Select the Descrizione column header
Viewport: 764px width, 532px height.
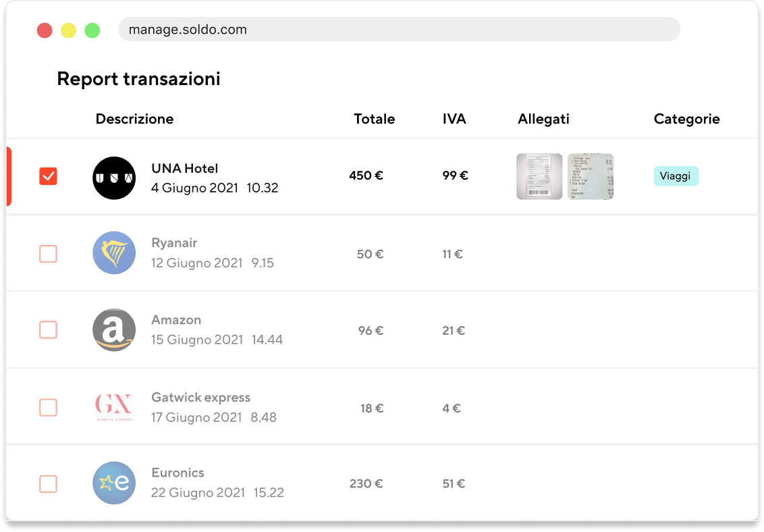[x=134, y=119]
